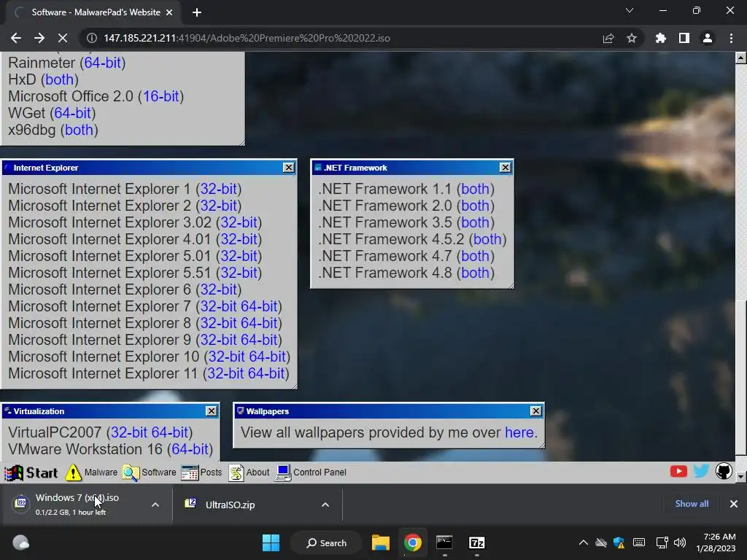Open the Windows 7 (x64).iso download item

tap(79, 505)
